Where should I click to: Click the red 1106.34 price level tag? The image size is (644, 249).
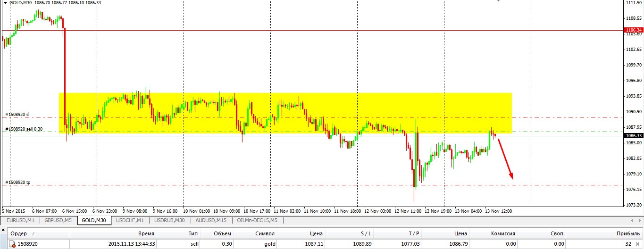(x=634, y=30)
